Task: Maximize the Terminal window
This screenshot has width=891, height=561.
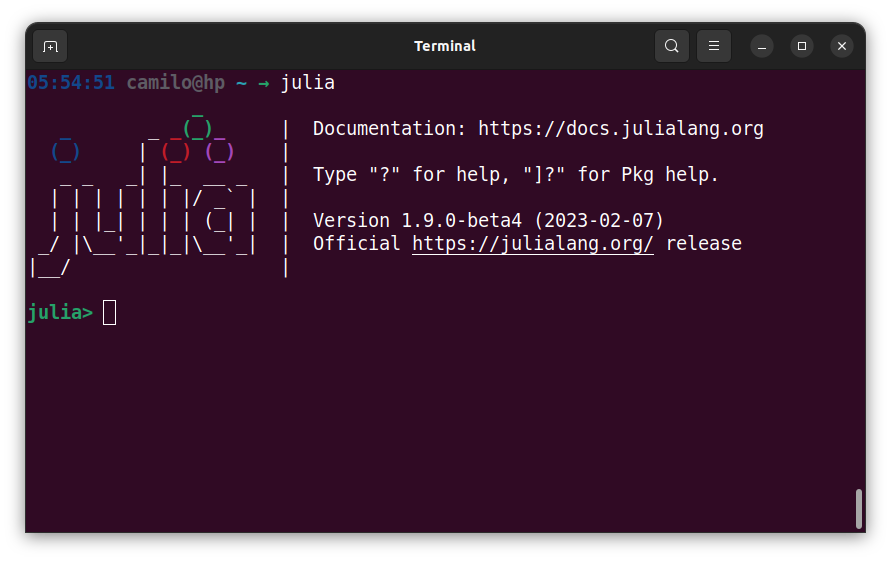Action: [x=802, y=46]
